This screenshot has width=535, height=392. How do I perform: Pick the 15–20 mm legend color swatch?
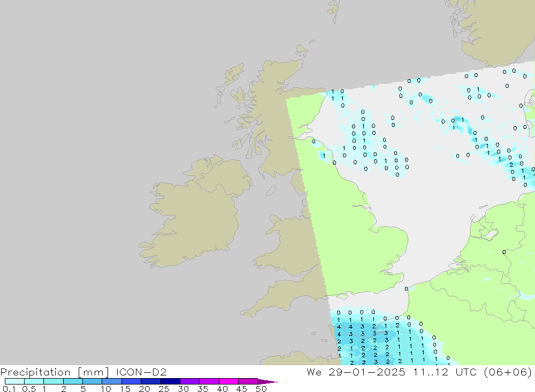tap(132, 381)
